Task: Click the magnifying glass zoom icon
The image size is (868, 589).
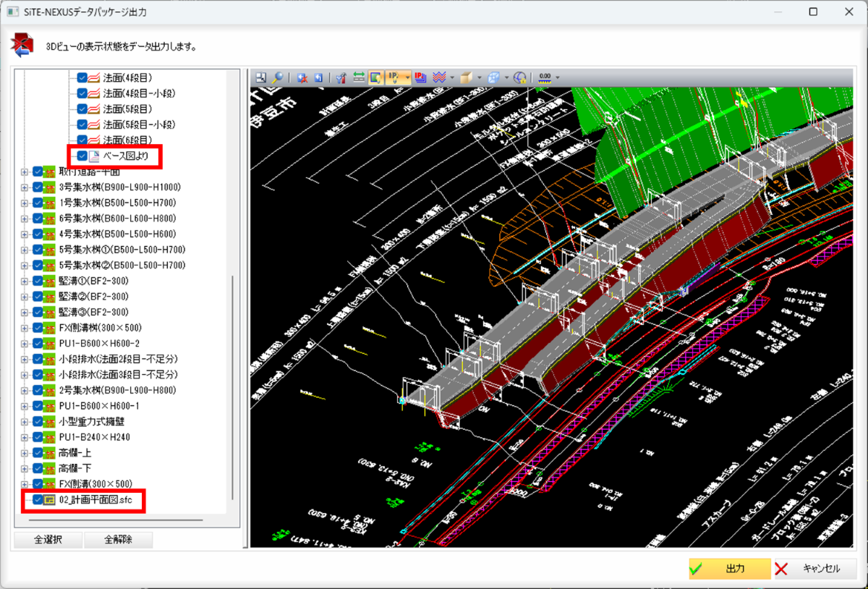Action: (x=278, y=77)
